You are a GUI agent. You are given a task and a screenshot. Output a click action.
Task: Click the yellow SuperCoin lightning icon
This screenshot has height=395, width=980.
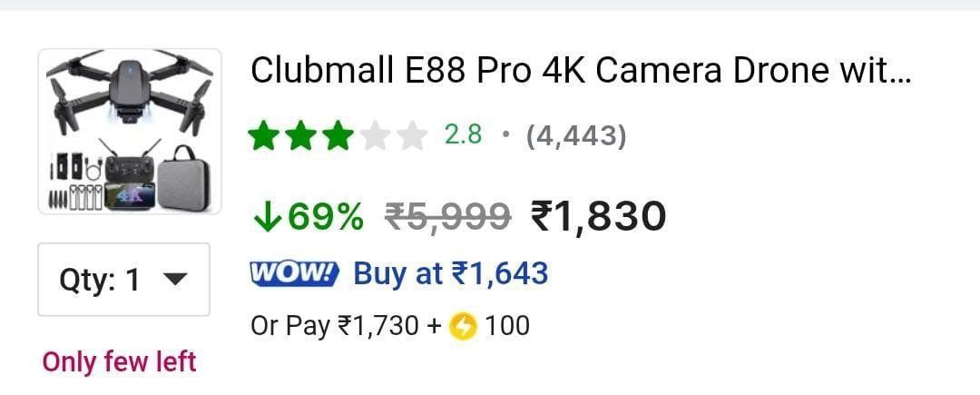(463, 326)
